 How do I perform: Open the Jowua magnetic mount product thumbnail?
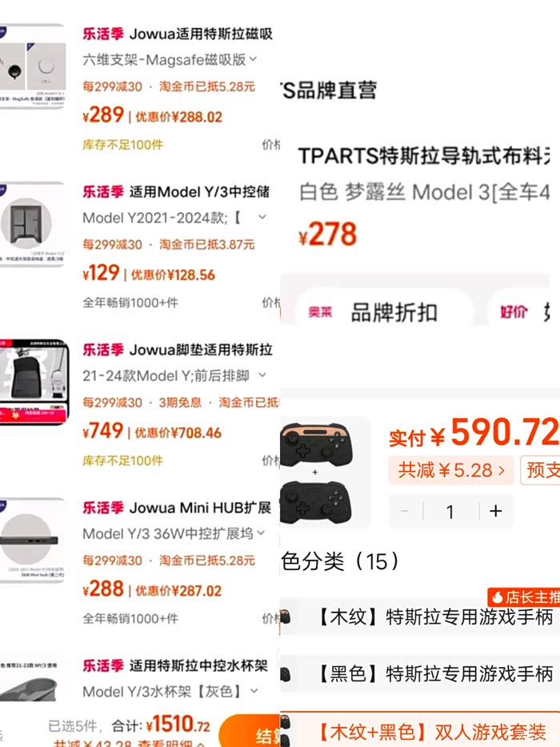coord(32,66)
